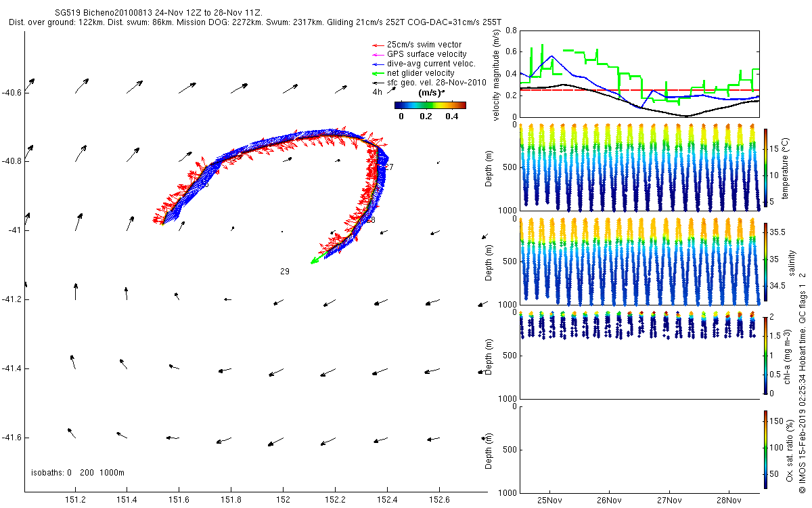Click the '0.8' tick on velocity magnitude axis
The height and width of the screenshot is (508, 812).
click(x=511, y=30)
